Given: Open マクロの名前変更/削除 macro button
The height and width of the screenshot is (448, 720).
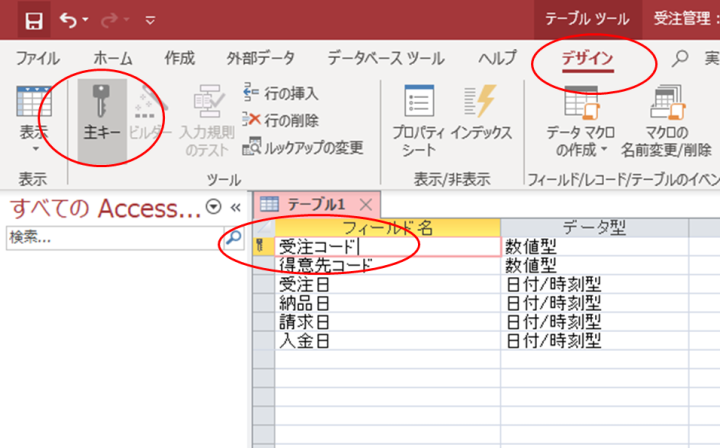Looking at the screenshot, I should pyautogui.click(x=666, y=115).
